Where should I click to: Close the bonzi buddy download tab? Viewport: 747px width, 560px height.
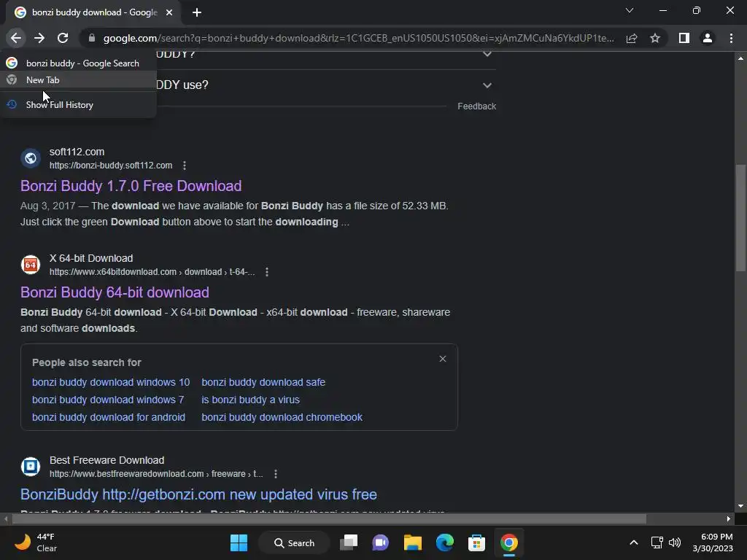(x=169, y=12)
